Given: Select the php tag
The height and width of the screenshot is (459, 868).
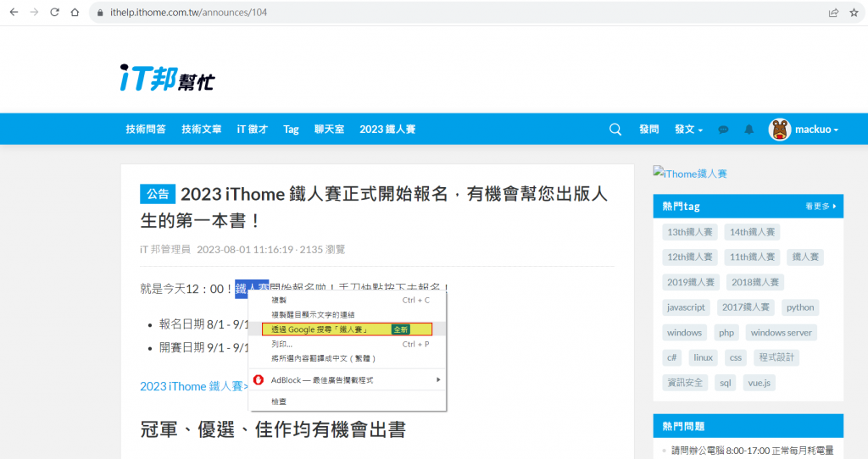Looking at the screenshot, I should coord(726,333).
